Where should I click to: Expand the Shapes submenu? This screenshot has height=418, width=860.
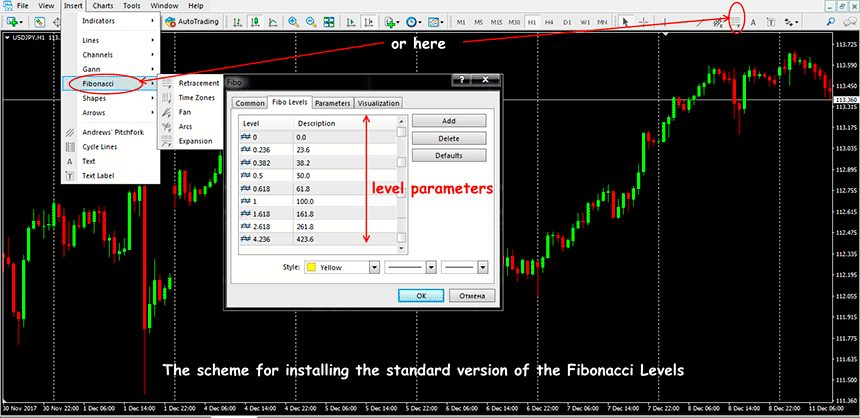111,99
